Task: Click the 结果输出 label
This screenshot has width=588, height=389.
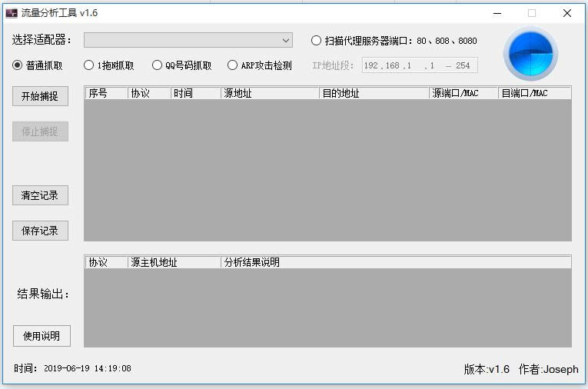Action: (43, 294)
